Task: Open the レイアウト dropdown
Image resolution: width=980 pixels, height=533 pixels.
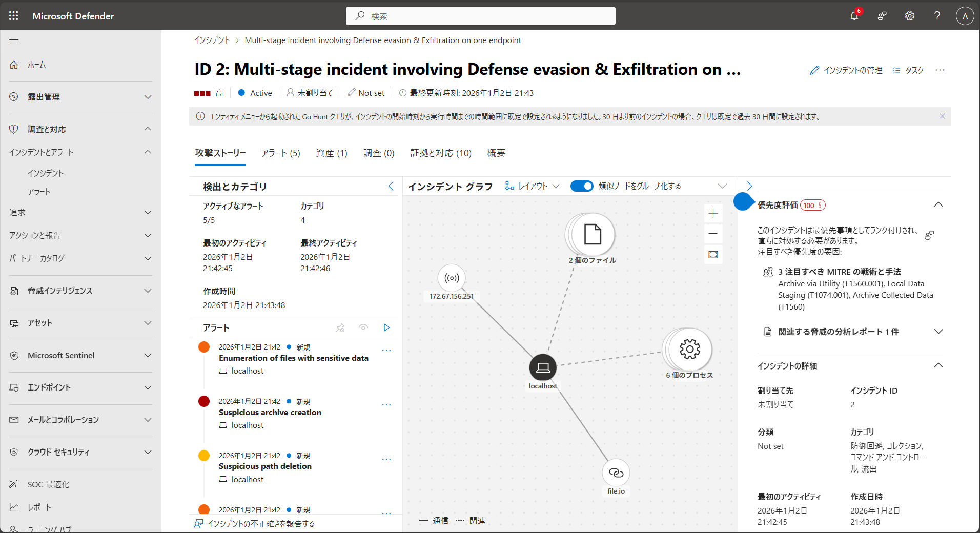Action: (532, 186)
